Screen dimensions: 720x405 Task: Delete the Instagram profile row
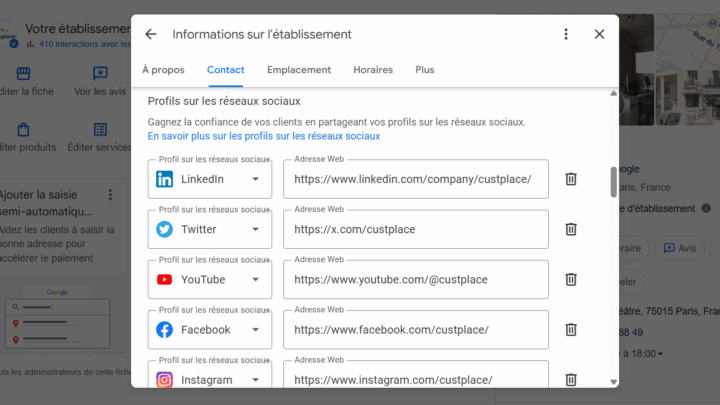pyautogui.click(x=571, y=380)
